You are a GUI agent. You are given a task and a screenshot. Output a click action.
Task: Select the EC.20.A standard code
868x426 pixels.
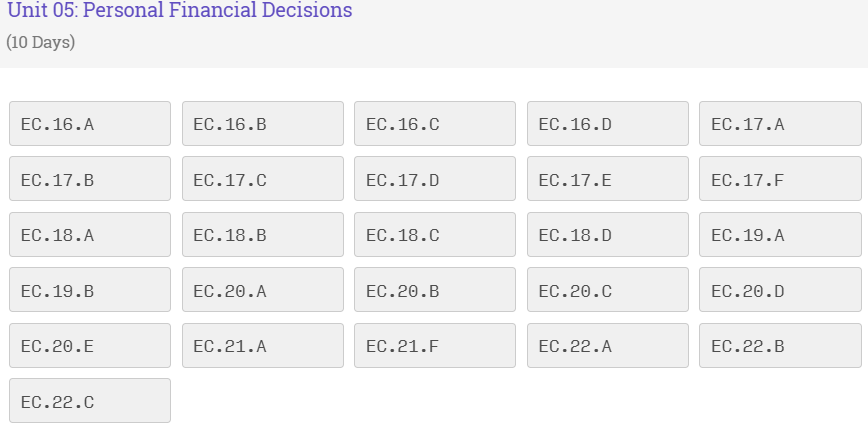pyautogui.click(x=262, y=291)
